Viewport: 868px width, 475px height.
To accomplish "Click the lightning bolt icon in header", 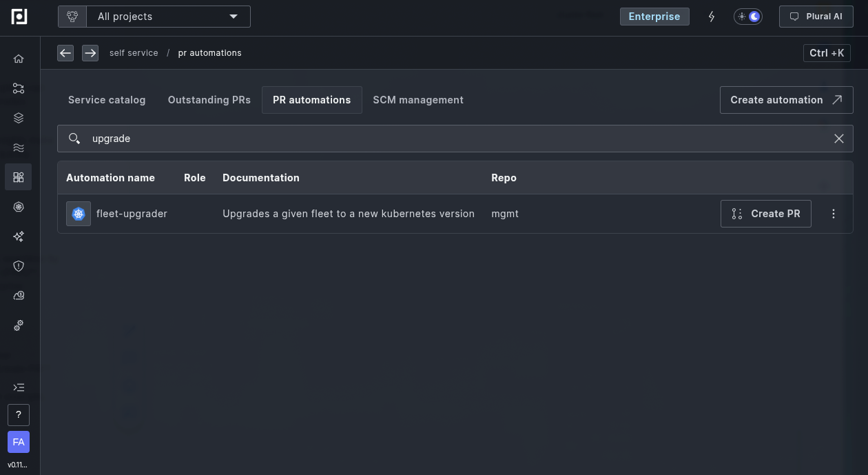I will pos(712,17).
